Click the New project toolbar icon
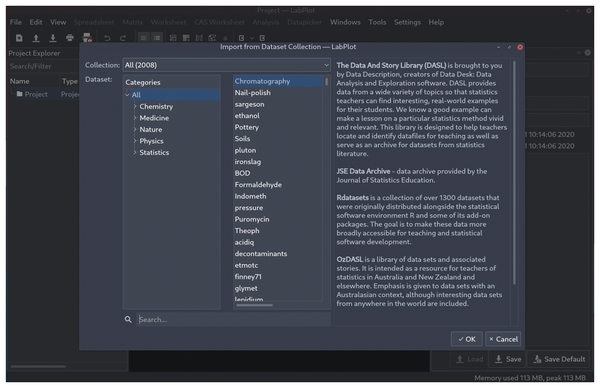This screenshot has width=600, height=388. pyautogui.click(x=19, y=38)
